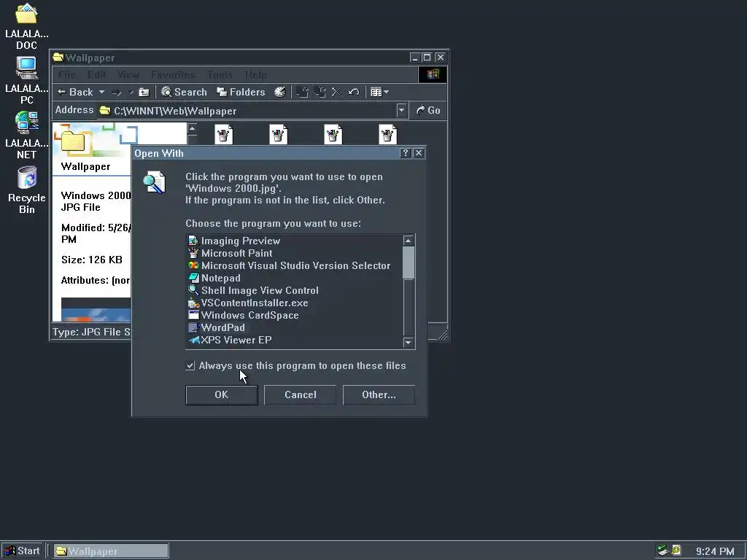Cancel the Open With dialog

coord(300,394)
